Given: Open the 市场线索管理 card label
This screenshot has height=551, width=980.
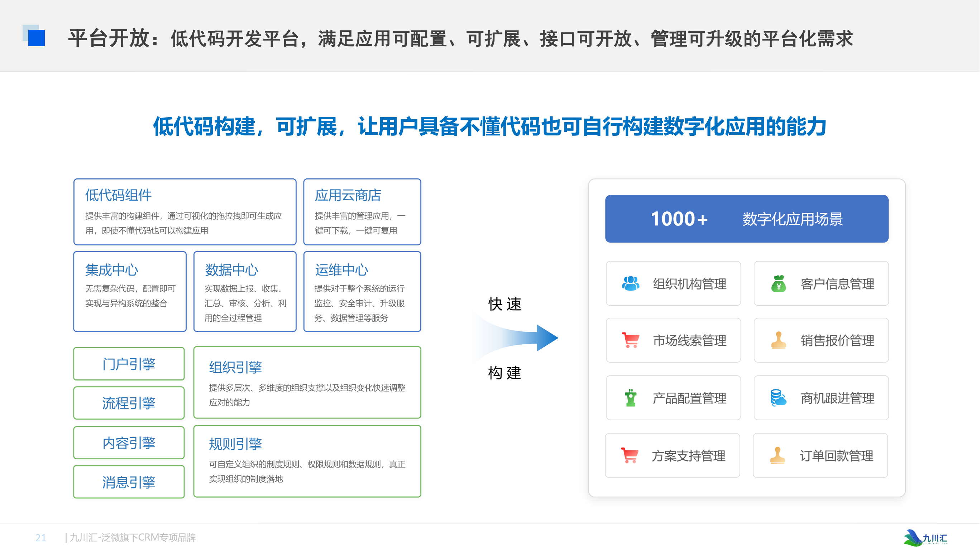Looking at the screenshot, I should coord(689,340).
